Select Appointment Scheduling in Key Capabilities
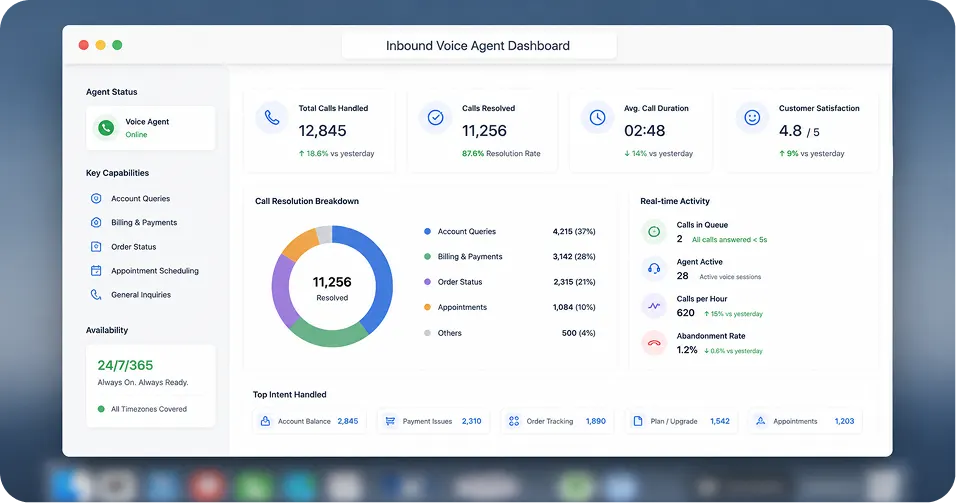This screenshot has height=503, width=956. [155, 271]
